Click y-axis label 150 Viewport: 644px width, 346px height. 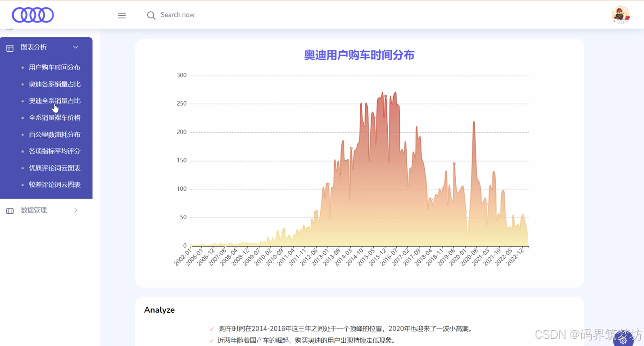pyautogui.click(x=181, y=161)
